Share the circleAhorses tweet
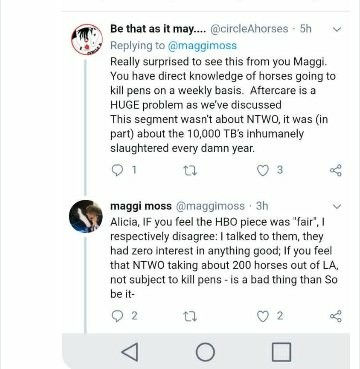 pyautogui.click(x=336, y=170)
